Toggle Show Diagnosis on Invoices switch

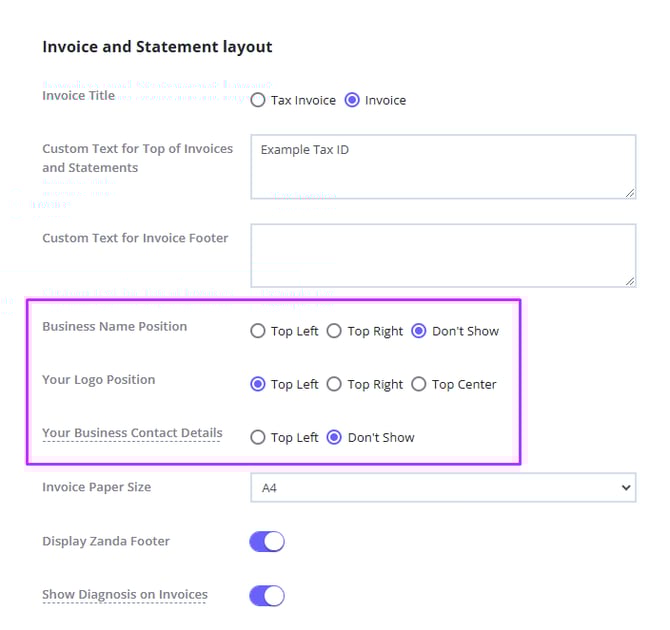coord(267,596)
